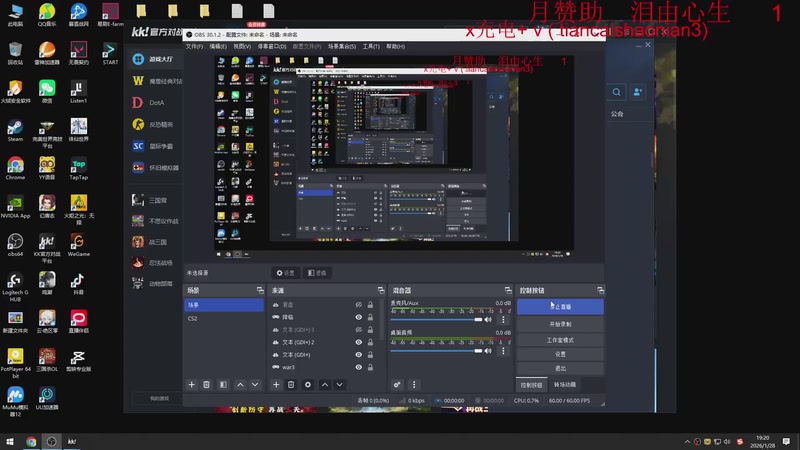Click Chrome icon in Windows taskbar
The image size is (800, 450).
(31, 441)
